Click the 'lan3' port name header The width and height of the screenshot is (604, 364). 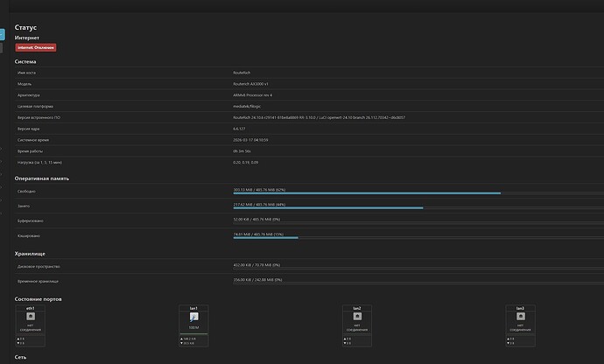521,308
